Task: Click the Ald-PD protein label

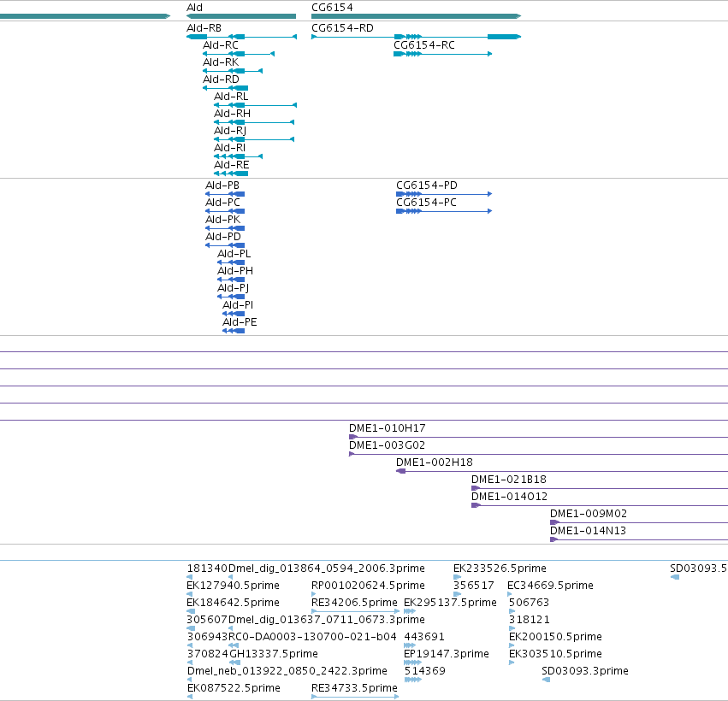Action: [223, 237]
